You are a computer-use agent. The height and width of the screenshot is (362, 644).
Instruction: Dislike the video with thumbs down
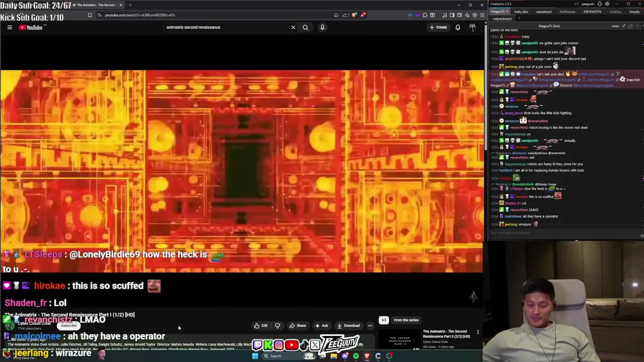coord(277,326)
